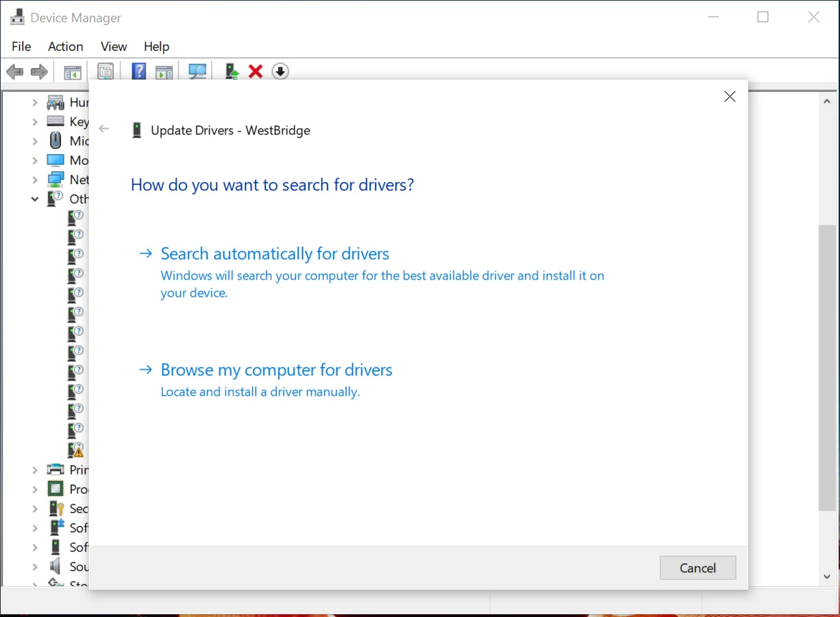Image resolution: width=840 pixels, height=617 pixels.
Task: Click the red X Uninstall device icon
Action: [x=256, y=71]
